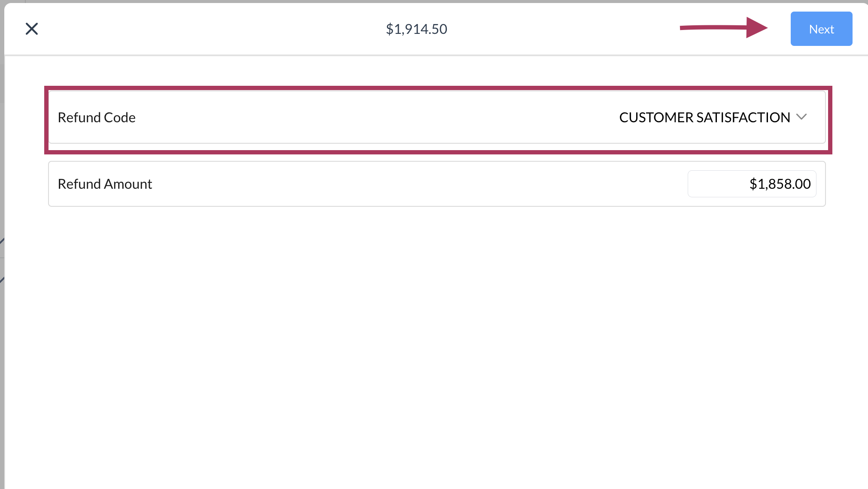Click the $1,914.50 total in the header
868x489 pixels.
(x=417, y=29)
